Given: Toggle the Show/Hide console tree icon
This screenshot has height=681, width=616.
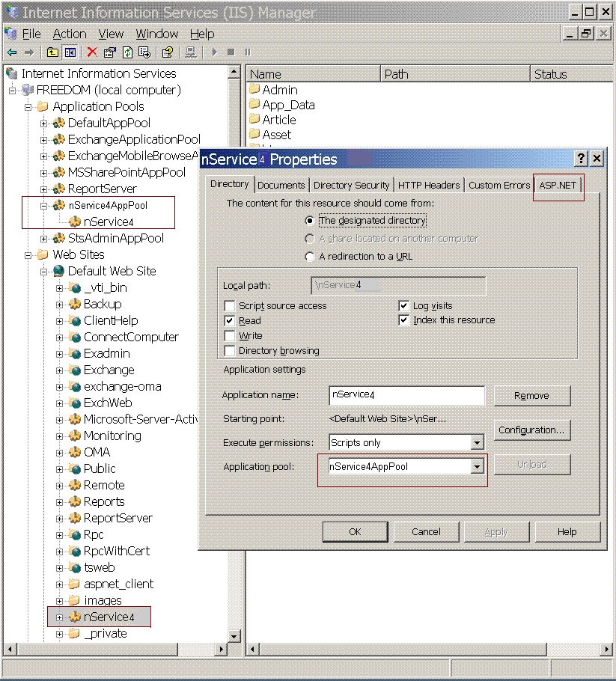Looking at the screenshot, I should pos(70,52).
